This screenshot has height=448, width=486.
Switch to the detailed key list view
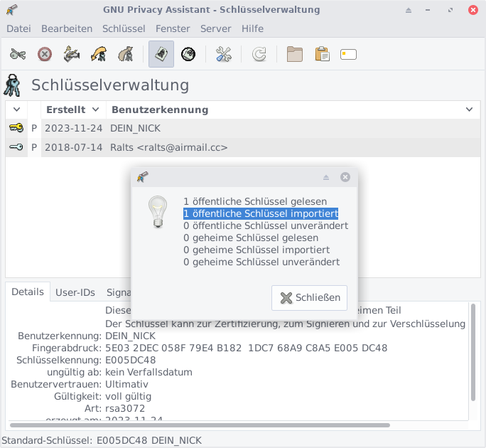(x=188, y=54)
